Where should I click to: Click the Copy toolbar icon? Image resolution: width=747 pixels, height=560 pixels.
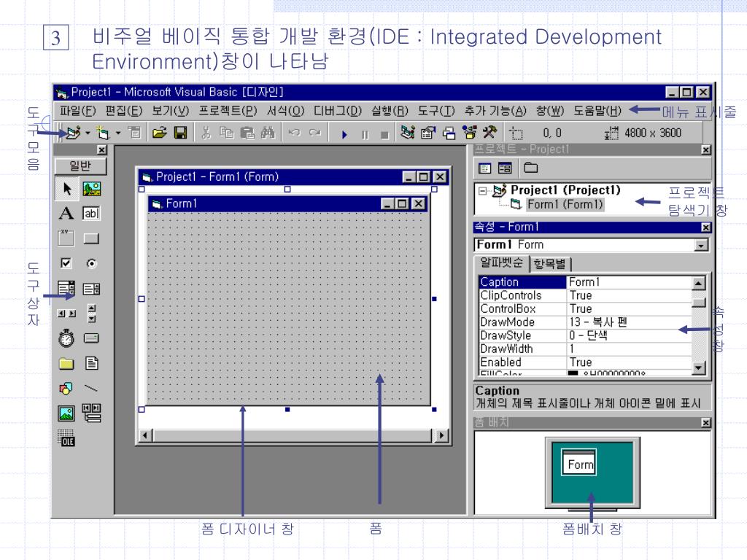(x=227, y=133)
